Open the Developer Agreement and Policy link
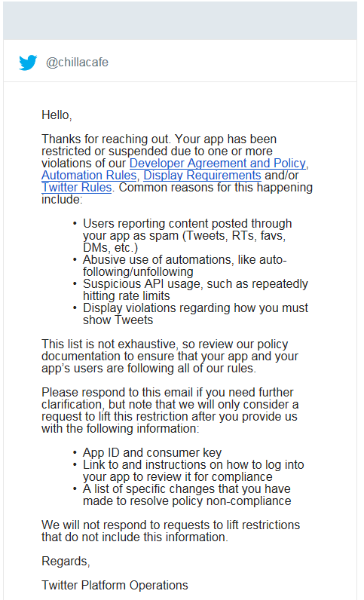The width and height of the screenshot is (364, 600). click(x=217, y=163)
